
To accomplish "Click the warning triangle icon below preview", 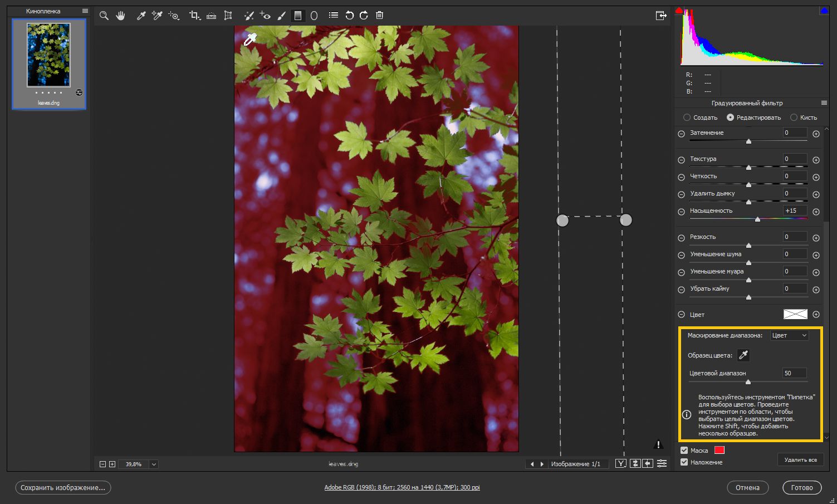I will point(658,444).
